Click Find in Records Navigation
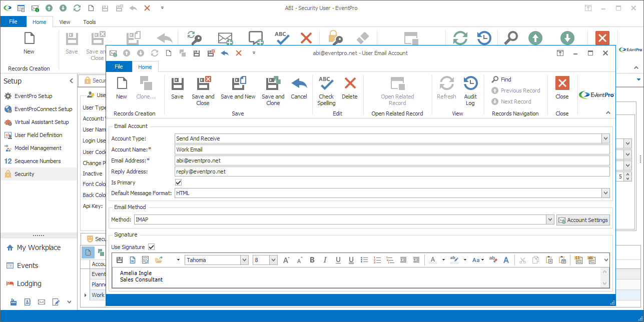Viewport: 644px width, 322px height. (x=501, y=79)
